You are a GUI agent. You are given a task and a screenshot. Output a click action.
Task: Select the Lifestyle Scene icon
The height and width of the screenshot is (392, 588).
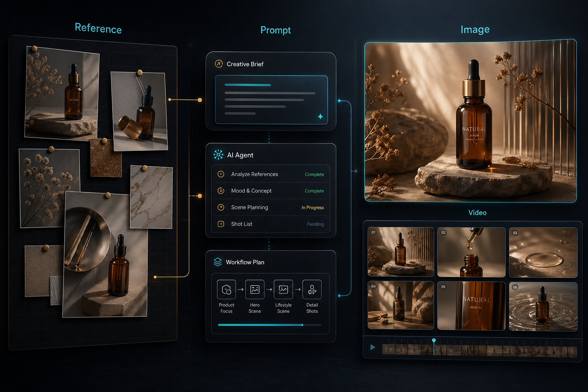pyautogui.click(x=283, y=289)
